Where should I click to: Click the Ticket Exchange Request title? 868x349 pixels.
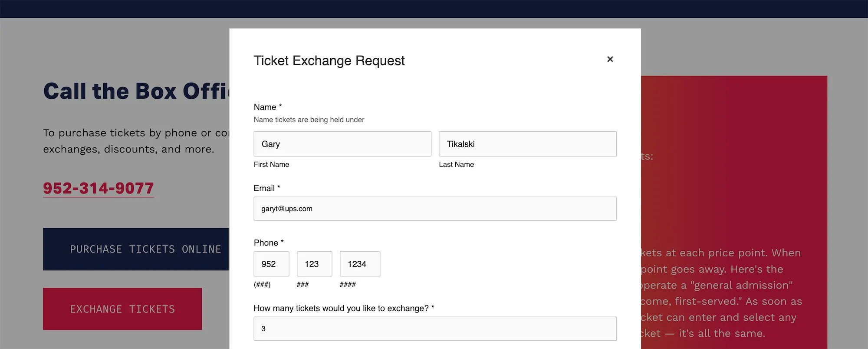[329, 60]
